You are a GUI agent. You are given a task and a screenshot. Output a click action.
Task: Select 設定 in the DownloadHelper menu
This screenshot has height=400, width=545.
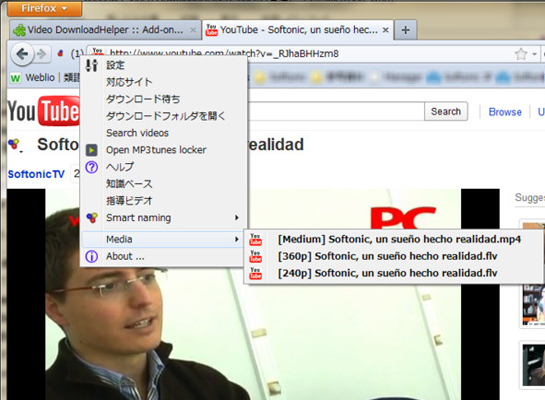point(163,65)
